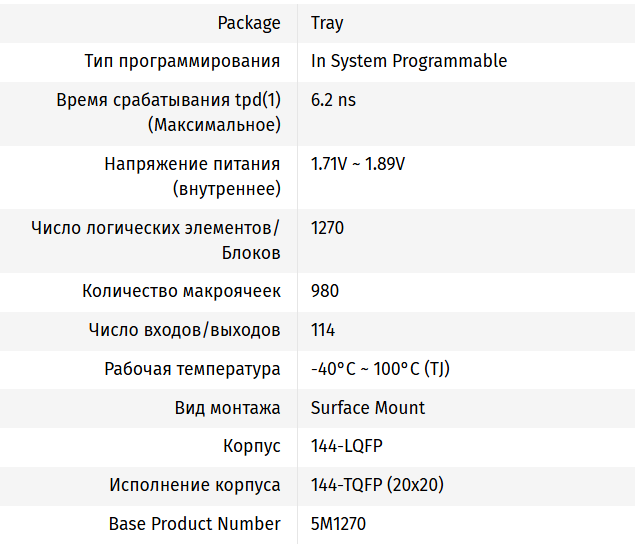Select the 6.2 ns value
This screenshot has height=549, width=635.
(333, 100)
